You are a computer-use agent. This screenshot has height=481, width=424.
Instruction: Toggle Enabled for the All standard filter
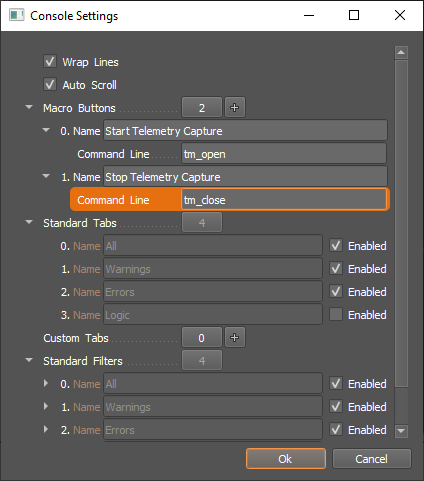click(x=336, y=383)
